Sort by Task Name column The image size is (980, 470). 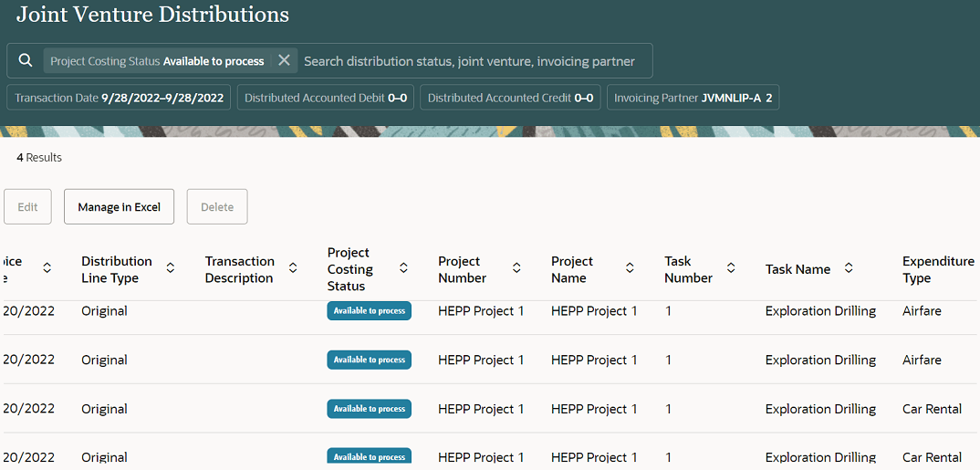[x=849, y=268]
